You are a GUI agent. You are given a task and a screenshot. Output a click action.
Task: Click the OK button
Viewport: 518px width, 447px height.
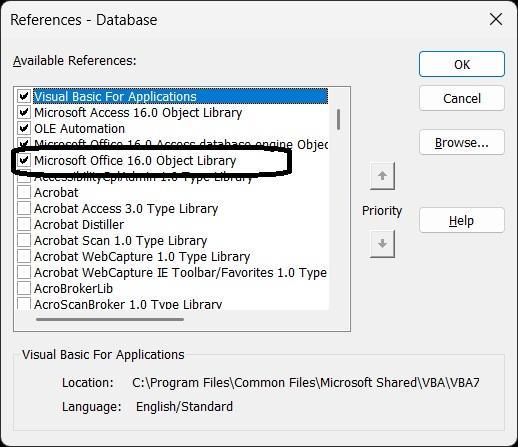pos(462,64)
